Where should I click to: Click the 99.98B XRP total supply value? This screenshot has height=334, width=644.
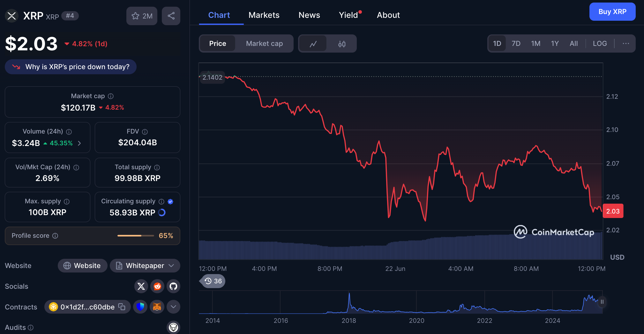(138, 178)
